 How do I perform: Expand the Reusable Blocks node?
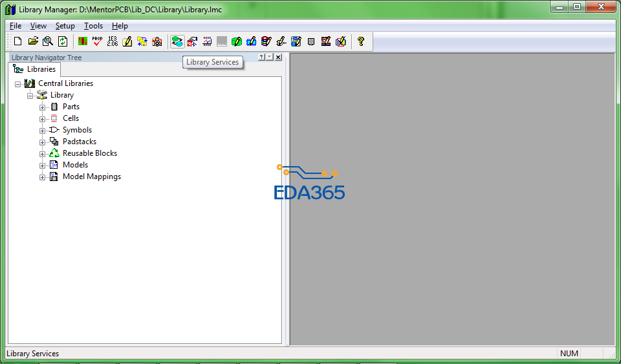point(43,154)
